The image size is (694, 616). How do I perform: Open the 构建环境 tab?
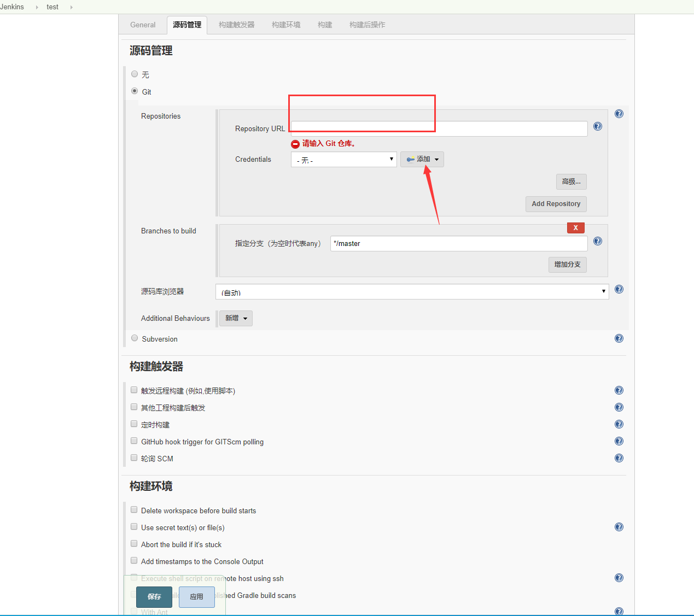[x=286, y=25]
